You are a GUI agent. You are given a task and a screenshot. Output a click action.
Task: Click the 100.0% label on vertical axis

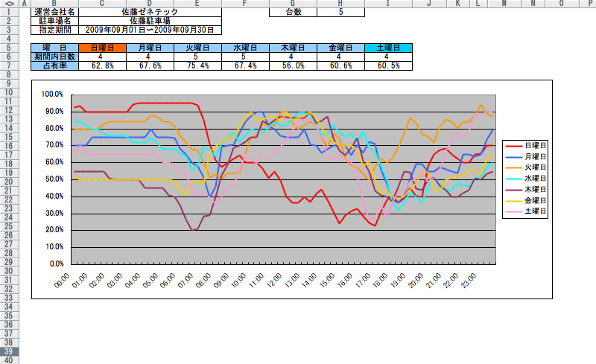(x=52, y=95)
